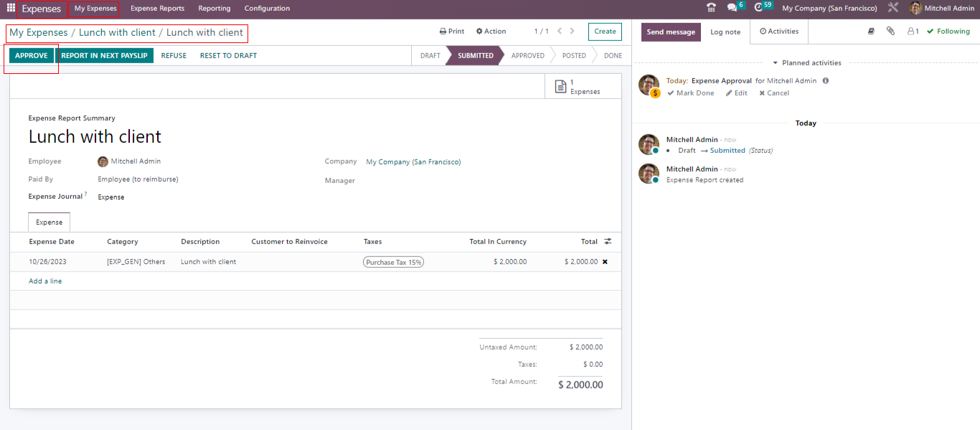980x430 pixels.
Task: Select the APPROVED stage in status bar
Action: pyautogui.click(x=527, y=56)
